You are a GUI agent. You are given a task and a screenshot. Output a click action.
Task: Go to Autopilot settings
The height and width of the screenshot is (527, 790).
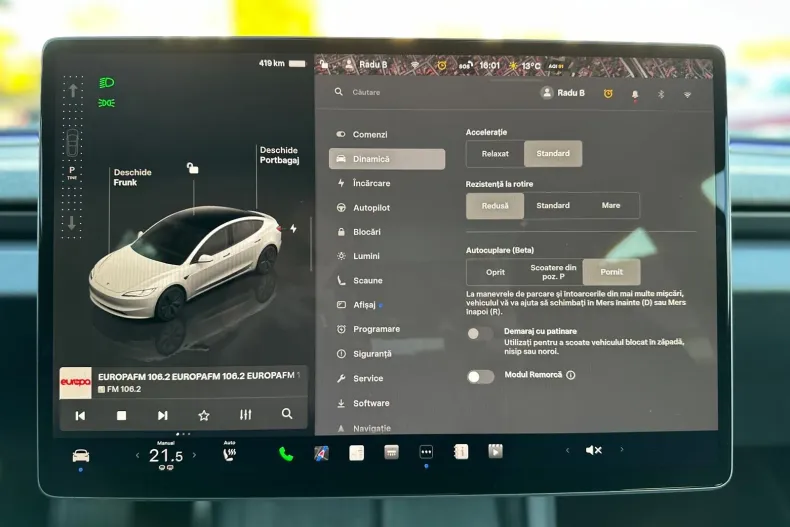pos(386,208)
